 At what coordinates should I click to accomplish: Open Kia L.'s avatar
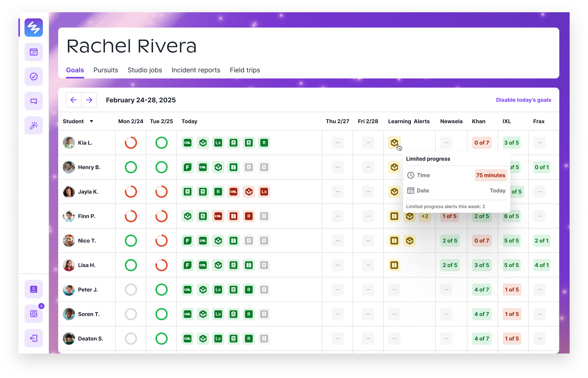69,143
